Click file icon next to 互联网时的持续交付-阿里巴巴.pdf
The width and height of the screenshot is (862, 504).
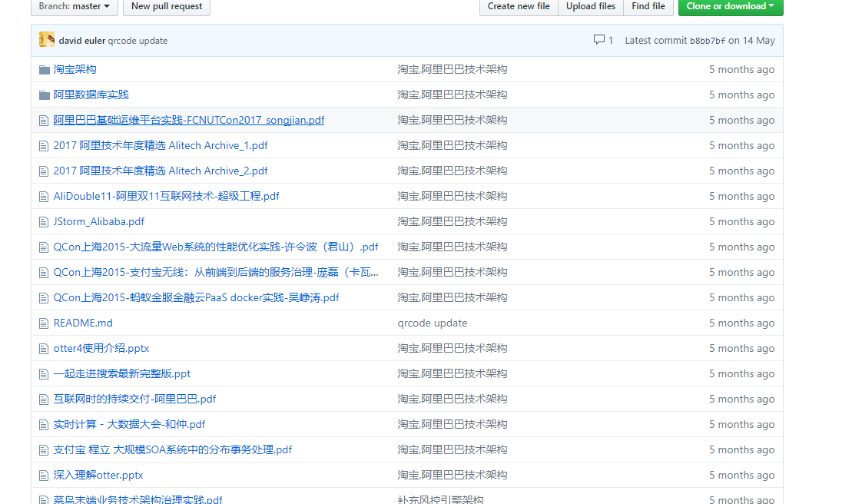pyautogui.click(x=44, y=399)
